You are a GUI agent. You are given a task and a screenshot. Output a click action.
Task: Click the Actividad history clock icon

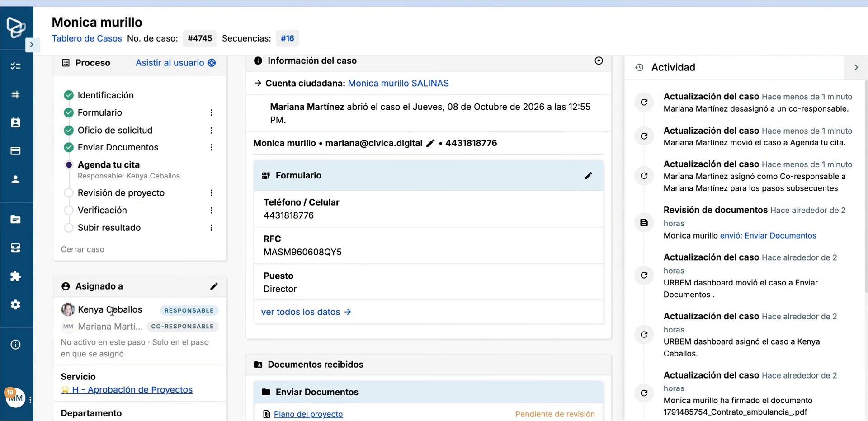pyautogui.click(x=639, y=67)
